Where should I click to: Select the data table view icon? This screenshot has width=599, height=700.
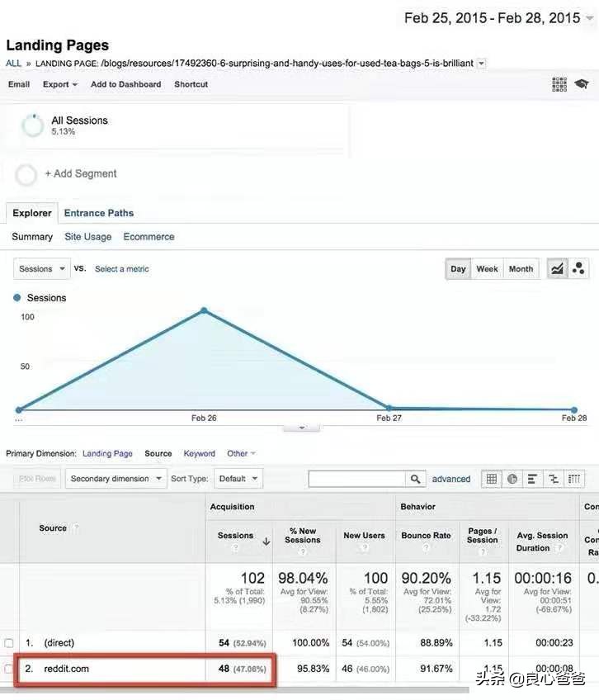pyautogui.click(x=492, y=479)
